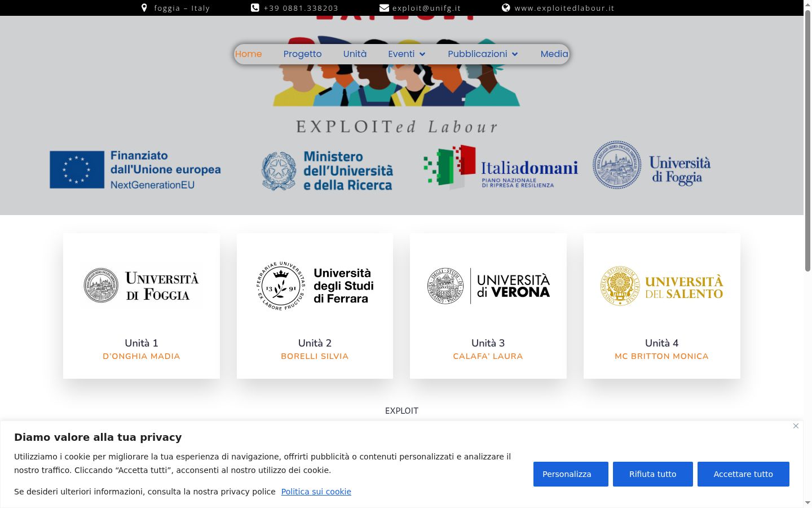Click the EXPLOITed Labour banner title

397,126
